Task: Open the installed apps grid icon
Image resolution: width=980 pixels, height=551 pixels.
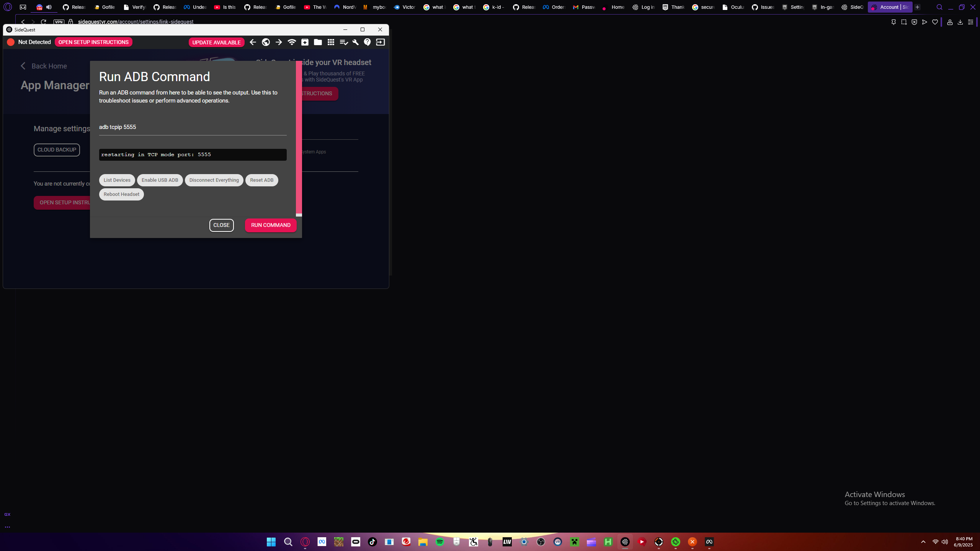Action: click(331, 42)
